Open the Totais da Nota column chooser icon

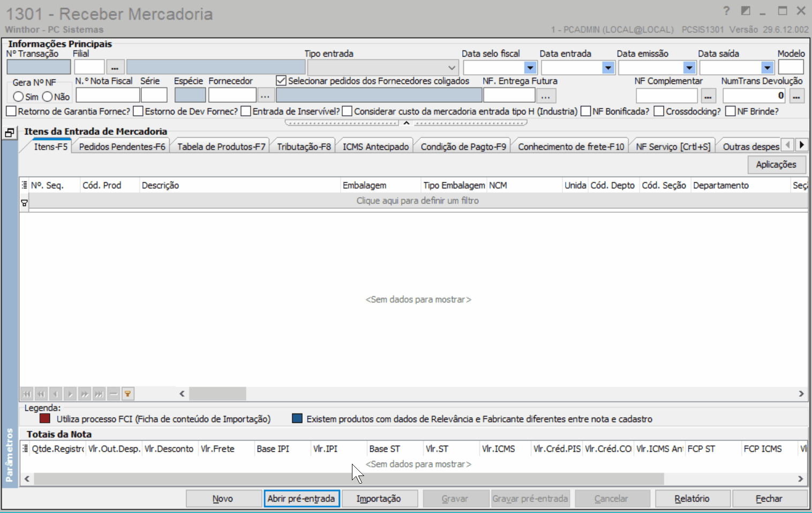click(x=25, y=449)
